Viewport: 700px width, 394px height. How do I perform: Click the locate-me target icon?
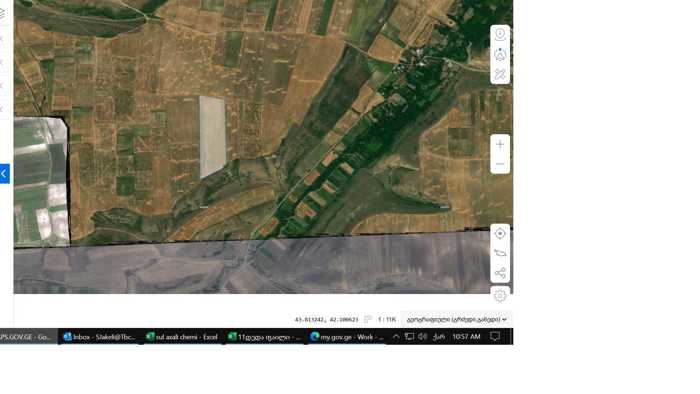point(500,233)
